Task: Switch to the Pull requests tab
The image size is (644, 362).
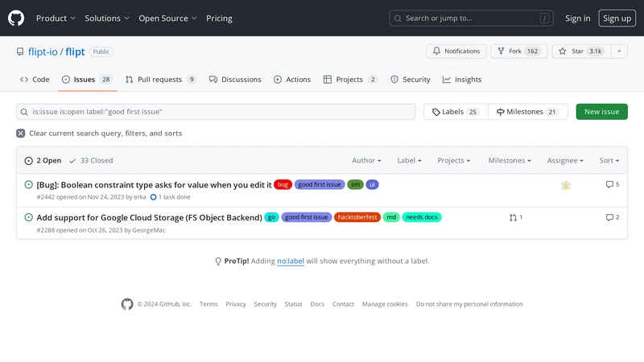Action: (x=160, y=80)
